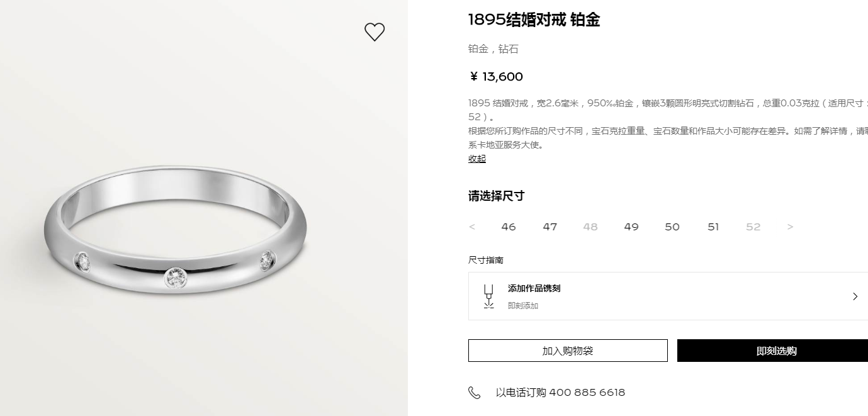
Task: Show more sizes with right arrow
Action: pyautogui.click(x=791, y=227)
